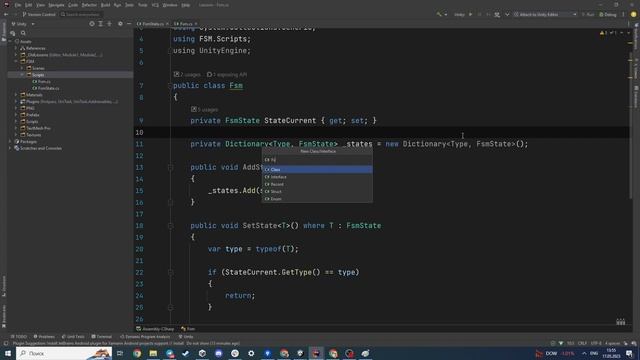Click the back navigation arrow
Viewport: 640px width, 360px height.
click(x=6, y=14)
